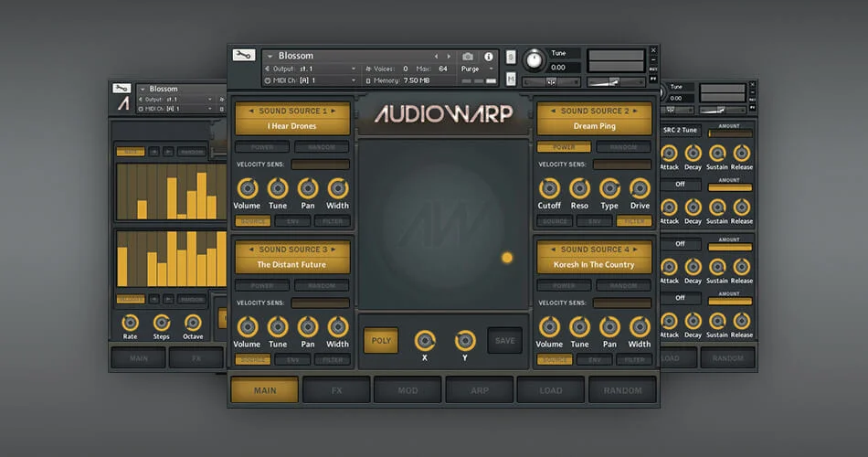Image resolution: width=868 pixels, height=457 pixels.
Task: Toggle Power for Sound Source 1
Action: (x=262, y=147)
